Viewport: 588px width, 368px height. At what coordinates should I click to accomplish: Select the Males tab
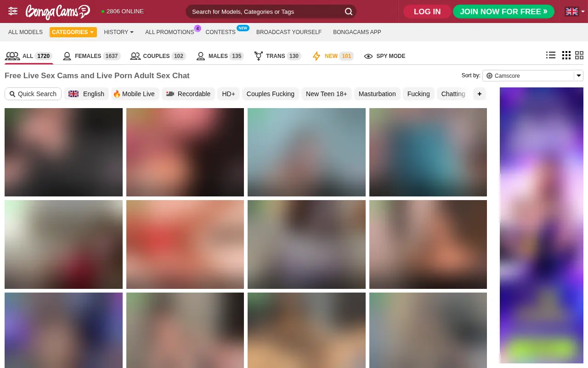click(x=220, y=56)
